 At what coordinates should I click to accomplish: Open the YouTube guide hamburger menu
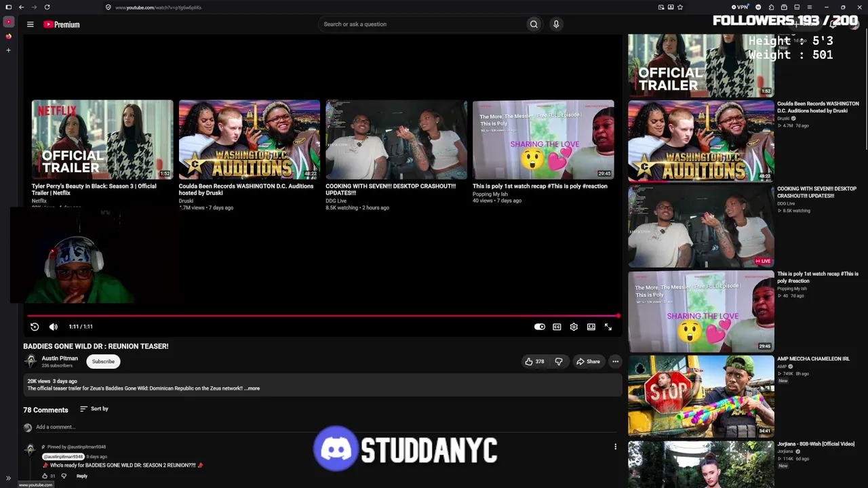[x=30, y=24]
